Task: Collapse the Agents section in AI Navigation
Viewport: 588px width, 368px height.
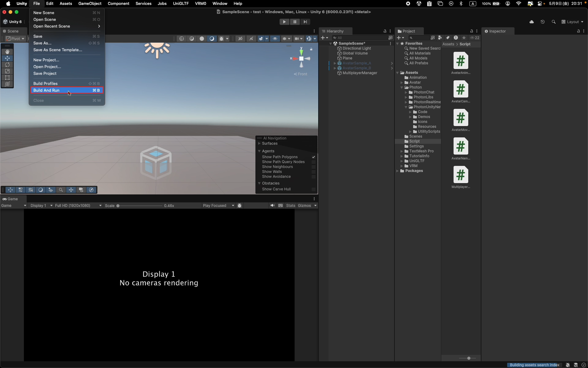Action: click(x=259, y=151)
